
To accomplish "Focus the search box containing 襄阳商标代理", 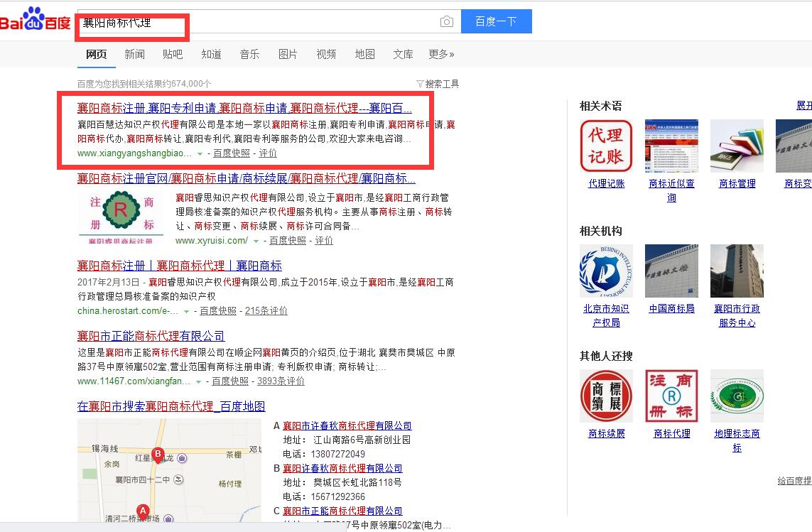I will pos(269,21).
